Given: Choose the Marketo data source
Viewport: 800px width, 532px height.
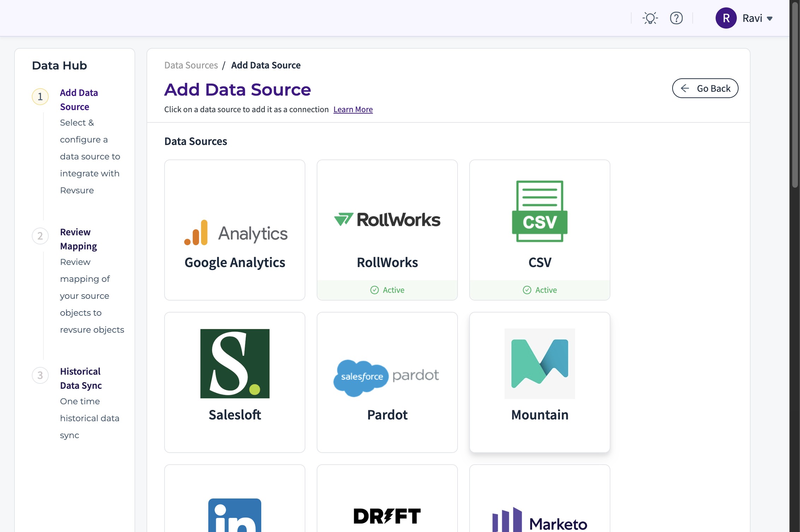Looking at the screenshot, I should [x=539, y=520].
